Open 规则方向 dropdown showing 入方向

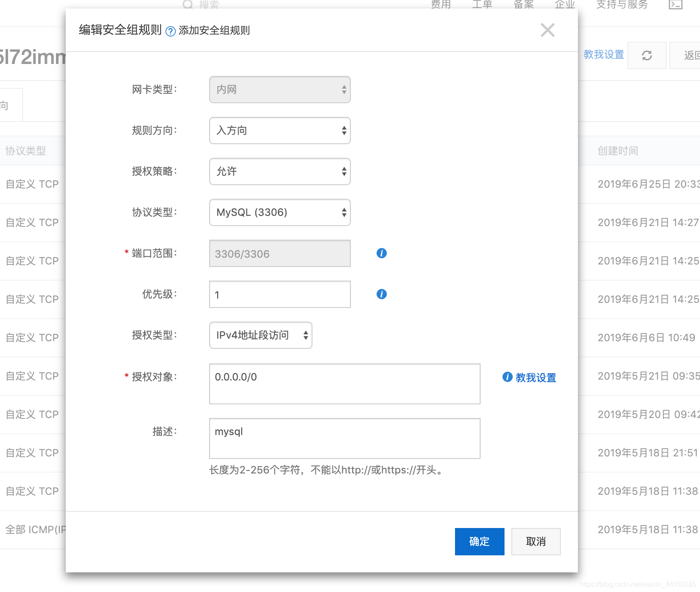tap(280, 131)
